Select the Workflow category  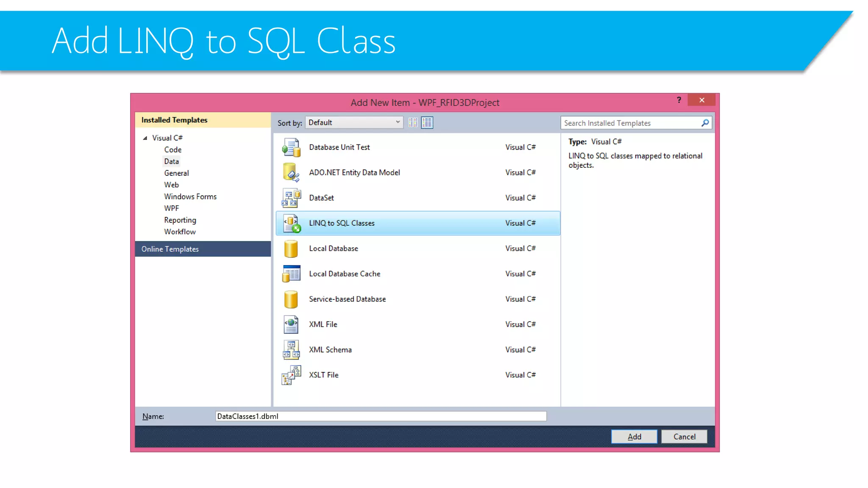coord(180,232)
